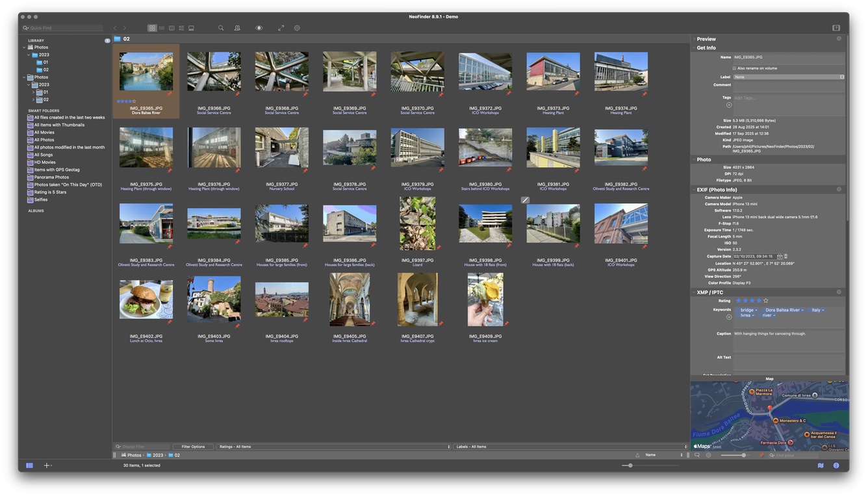This screenshot has width=868, height=496.
Task: Switch to icon grid view
Action: tap(152, 28)
